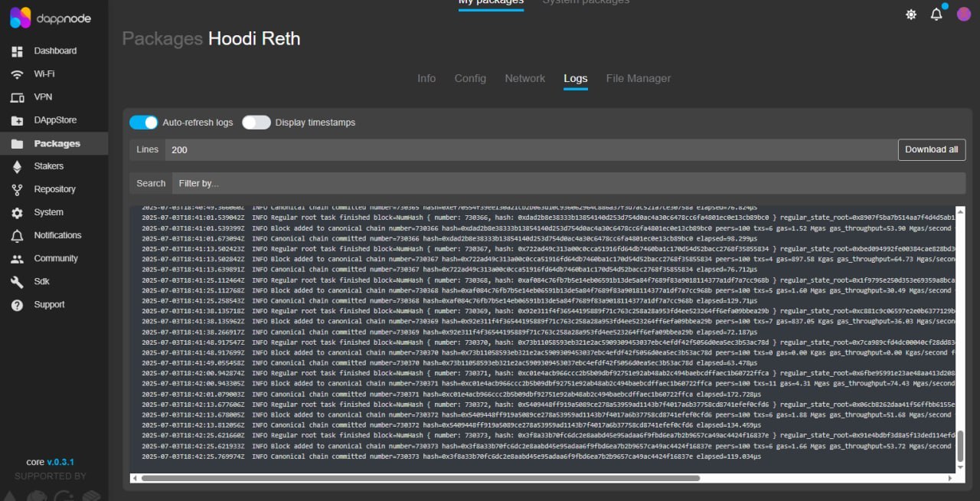Open the Support page
The width and height of the screenshot is (980, 501).
click(50, 304)
